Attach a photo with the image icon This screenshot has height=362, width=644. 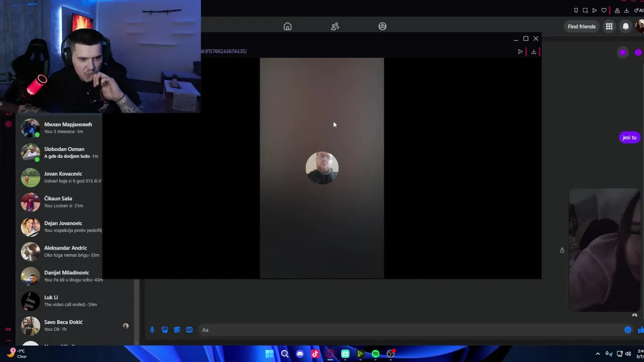click(x=165, y=330)
